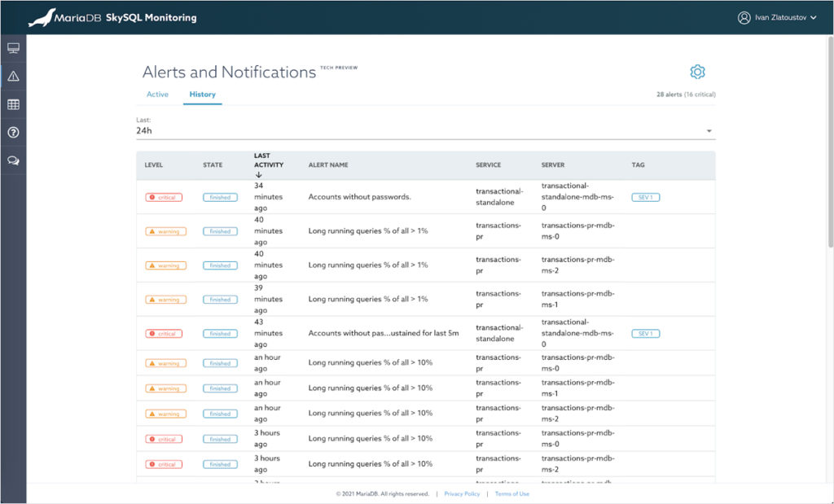Click the MariaDB sea lion logo
834x504 pixels.
pos(43,17)
